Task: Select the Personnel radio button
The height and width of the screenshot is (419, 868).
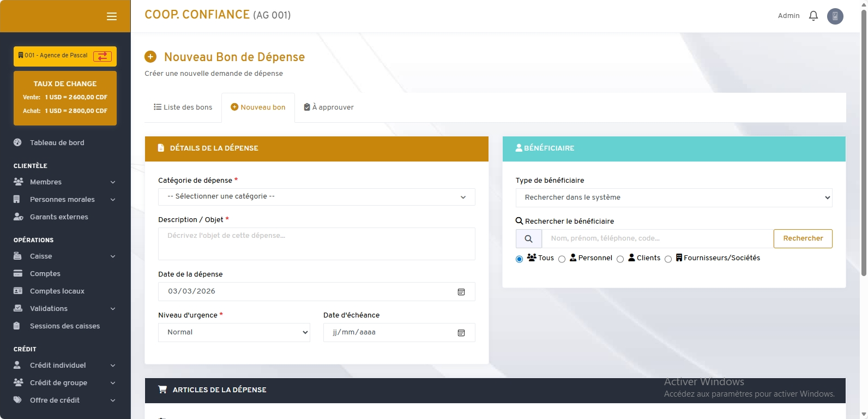Action: click(562, 259)
